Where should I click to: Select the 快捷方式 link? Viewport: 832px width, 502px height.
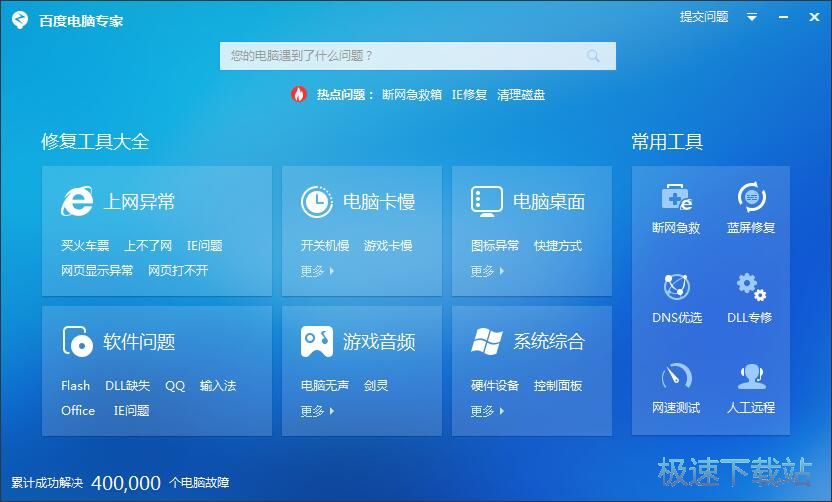[x=558, y=246]
